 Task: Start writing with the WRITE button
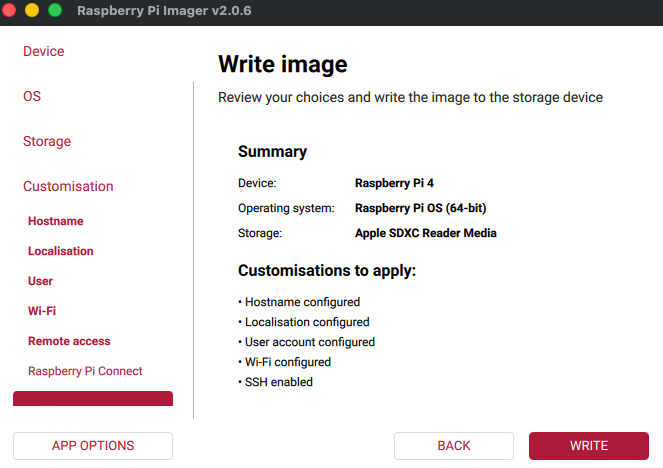[589, 446]
